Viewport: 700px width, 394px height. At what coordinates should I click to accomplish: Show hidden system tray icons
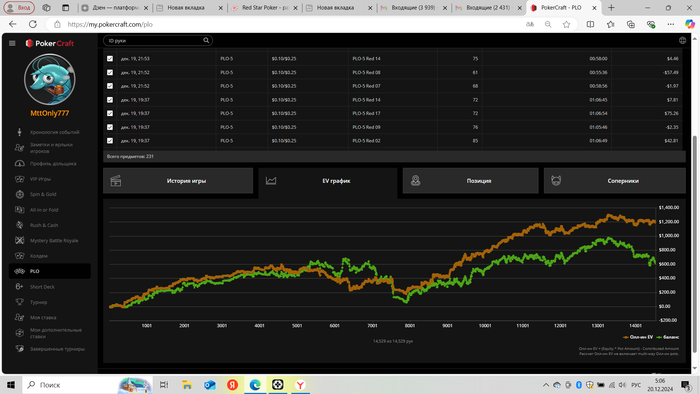pyautogui.click(x=546, y=385)
